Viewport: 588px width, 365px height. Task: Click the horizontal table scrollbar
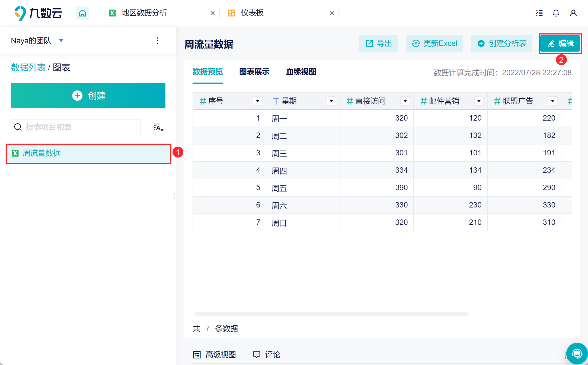(331, 314)
